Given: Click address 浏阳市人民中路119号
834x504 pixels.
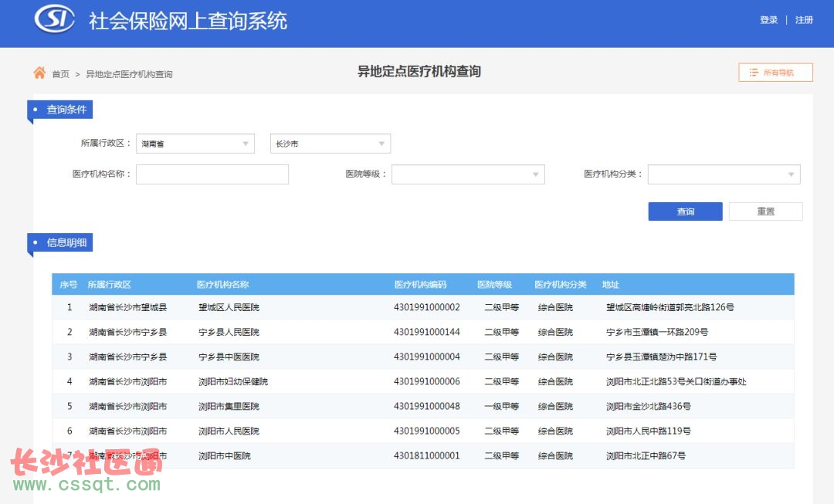Looking at the screenshot, I should point(649,431).
